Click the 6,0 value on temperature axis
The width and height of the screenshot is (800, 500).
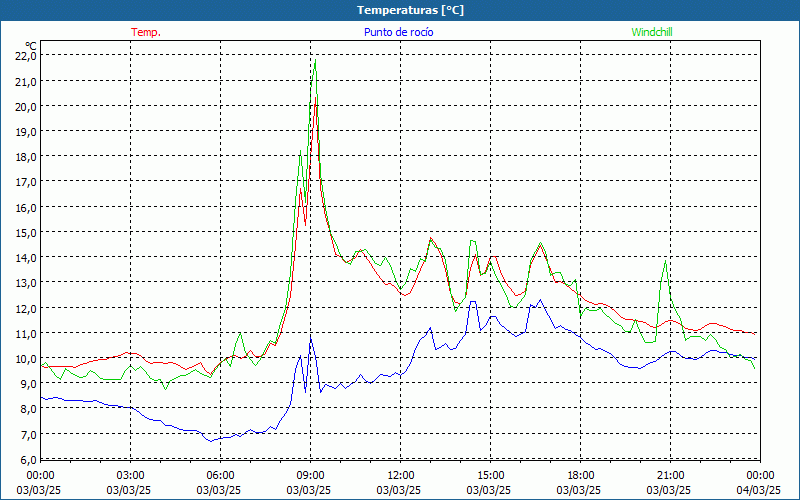click(27, 459)
